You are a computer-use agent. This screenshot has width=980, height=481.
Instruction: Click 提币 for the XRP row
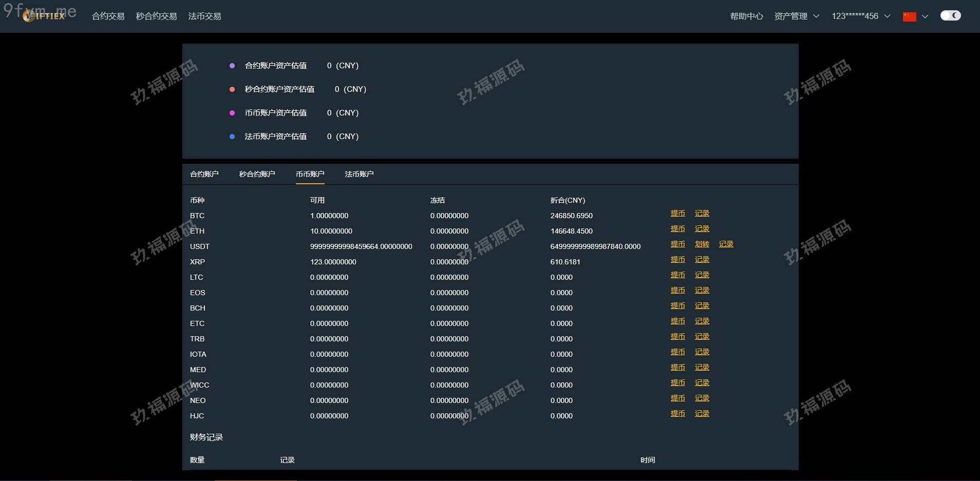tap(677, 260)
